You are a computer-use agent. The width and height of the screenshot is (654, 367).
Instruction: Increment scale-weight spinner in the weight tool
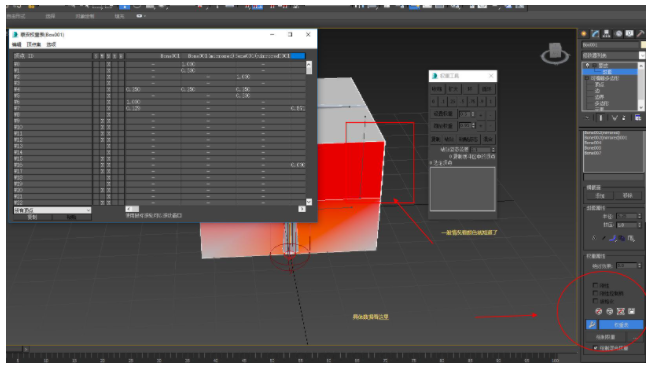(473, 124)
